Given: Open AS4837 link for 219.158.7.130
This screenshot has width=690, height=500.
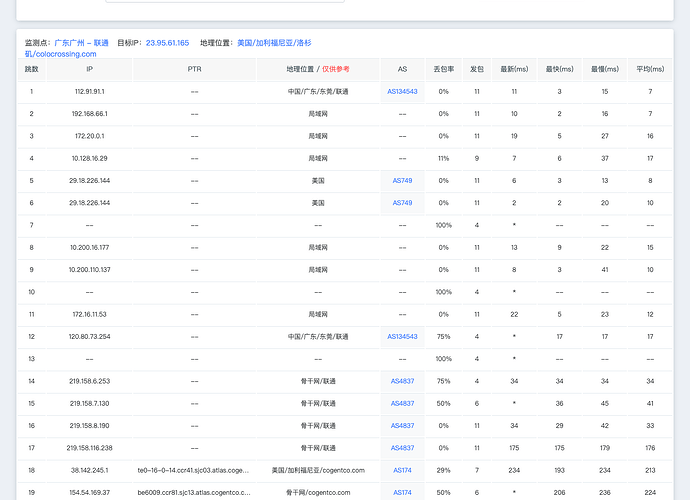Looking at the screenshot, I should (x=402, y=404).
